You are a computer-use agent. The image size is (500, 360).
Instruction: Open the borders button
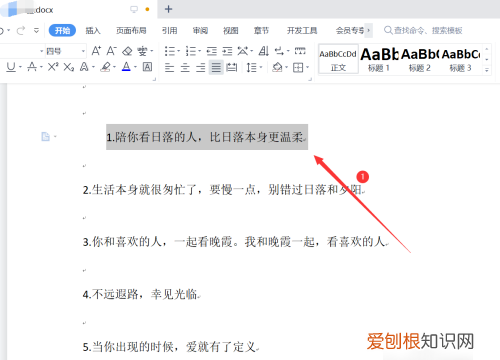click(298, 68)
